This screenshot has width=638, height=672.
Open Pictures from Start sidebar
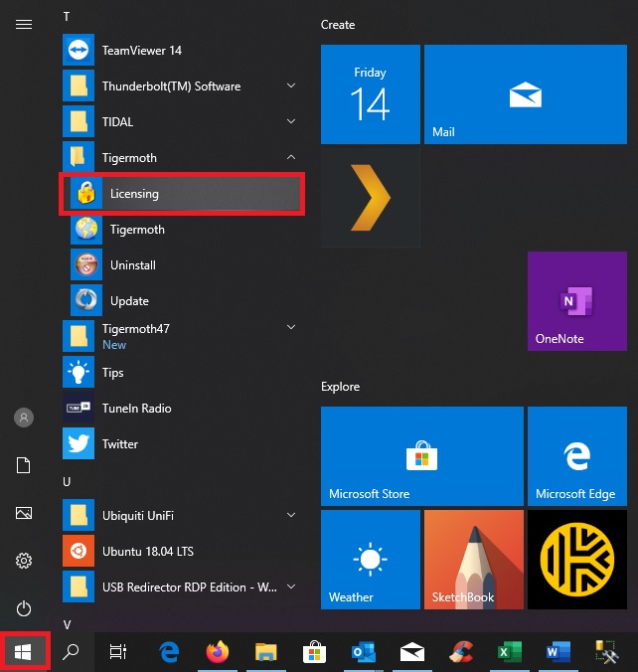[x=24, y=513]
